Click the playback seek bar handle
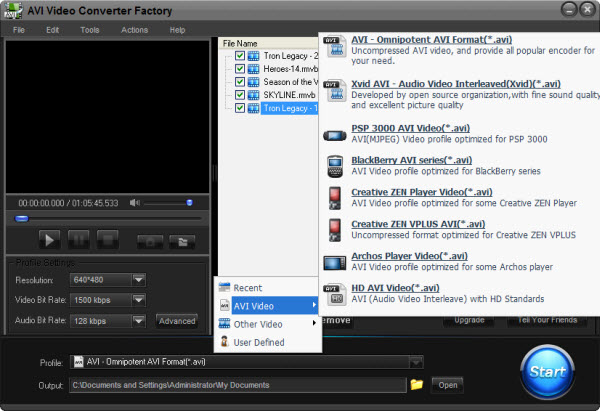 21,219
